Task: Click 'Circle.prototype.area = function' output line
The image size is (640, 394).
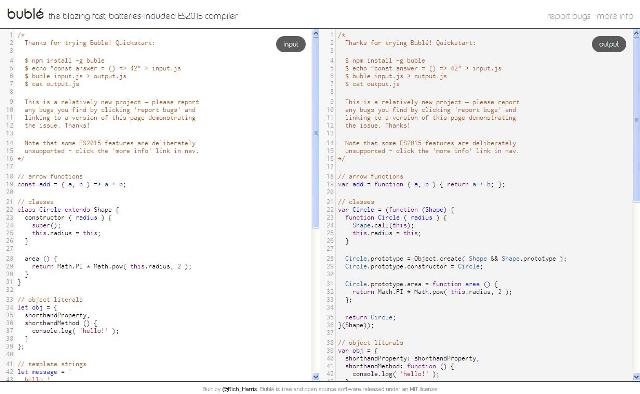Action: (421, 284)
